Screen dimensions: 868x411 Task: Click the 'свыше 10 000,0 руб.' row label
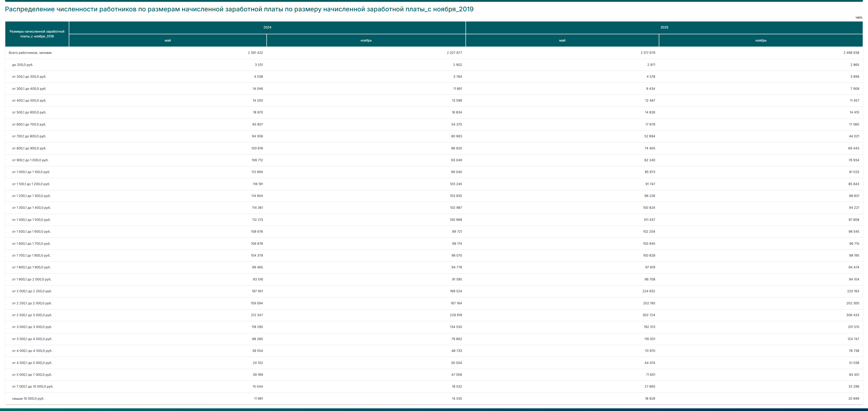pos(28,398)
